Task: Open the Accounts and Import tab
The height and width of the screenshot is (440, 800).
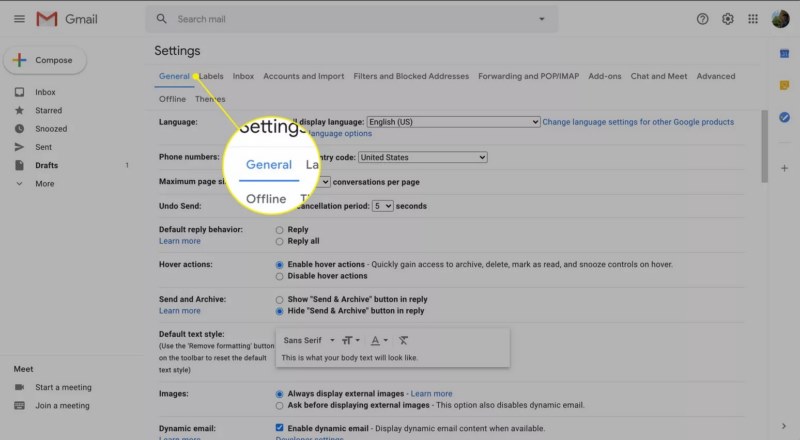Action: (304, 76)
